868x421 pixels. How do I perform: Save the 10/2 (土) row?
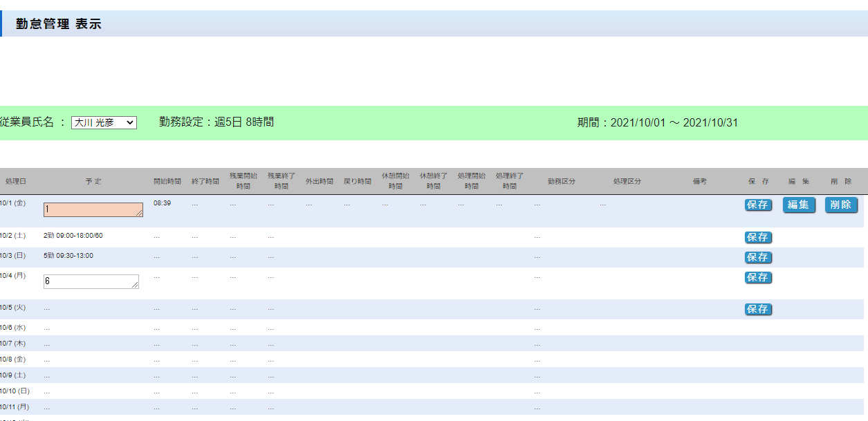click(758, 237)
